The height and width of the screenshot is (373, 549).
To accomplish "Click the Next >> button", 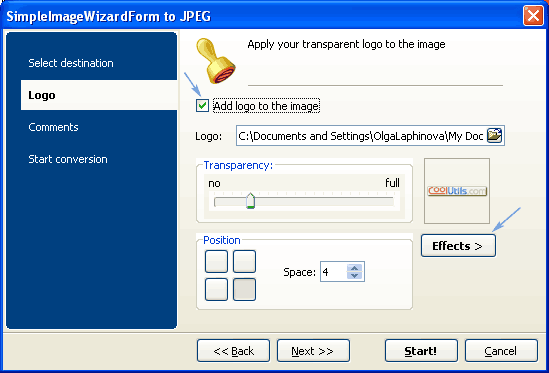I will (313, 351).
